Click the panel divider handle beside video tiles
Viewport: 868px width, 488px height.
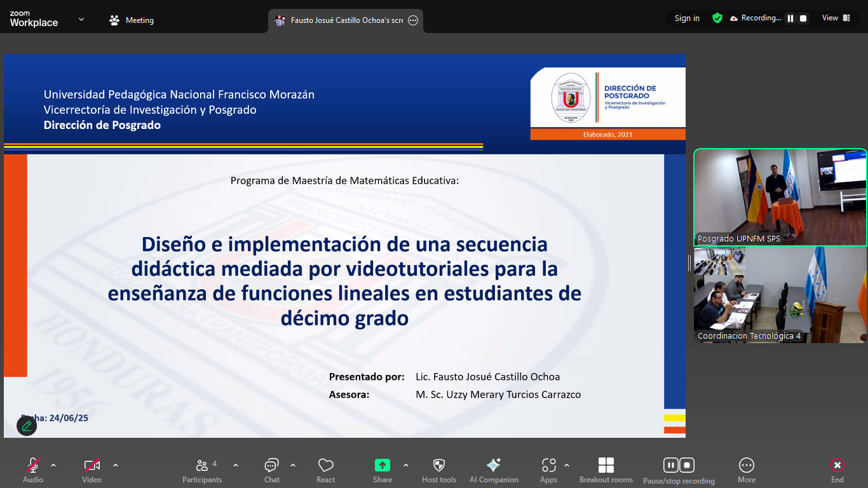(x=689, y=262)
